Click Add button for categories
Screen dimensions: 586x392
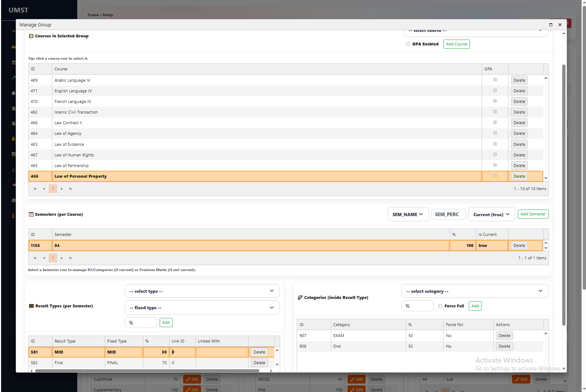click(475, 306)
